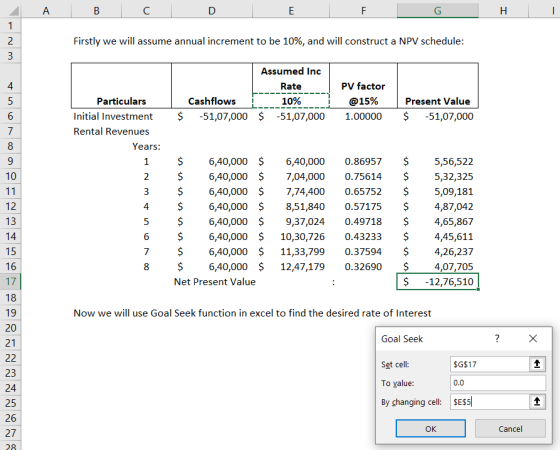The height and width of the screenshot is (450, 560).
Task: Select the present value 4,65,867 cell
Action: click(438, 221)
